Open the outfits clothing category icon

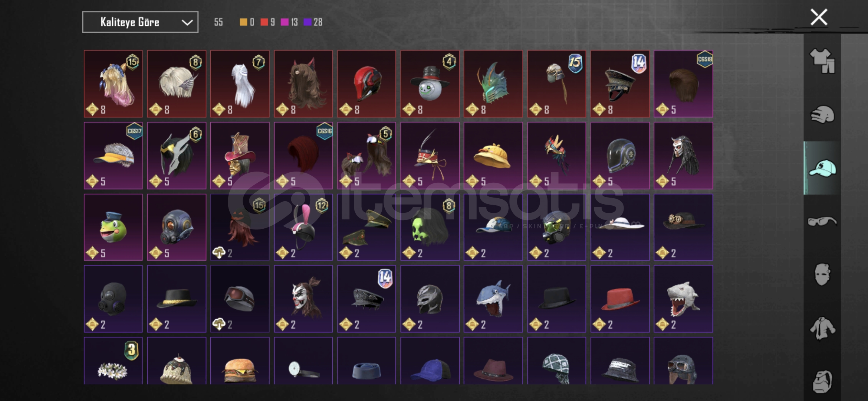[x=822, y=61]
